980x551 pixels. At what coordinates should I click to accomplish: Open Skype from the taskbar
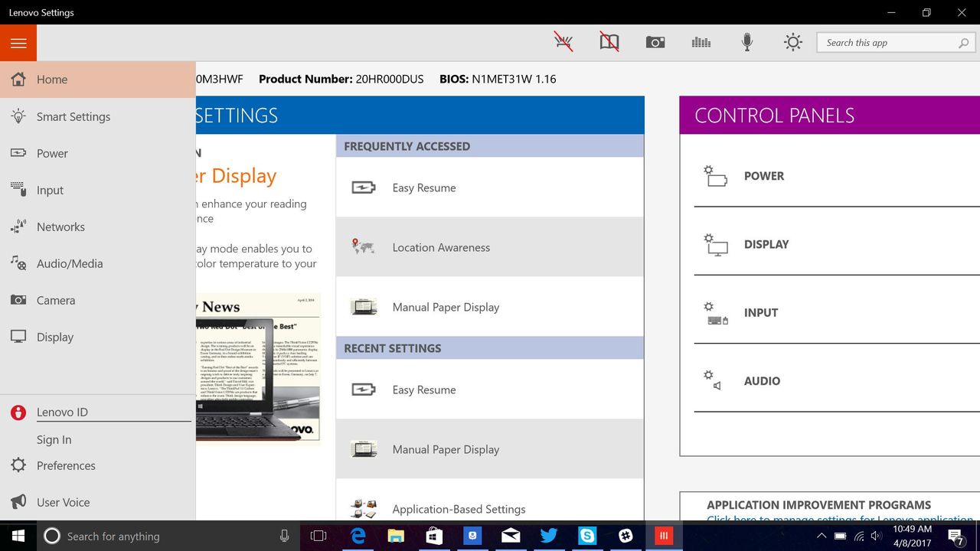pos(587,536)
